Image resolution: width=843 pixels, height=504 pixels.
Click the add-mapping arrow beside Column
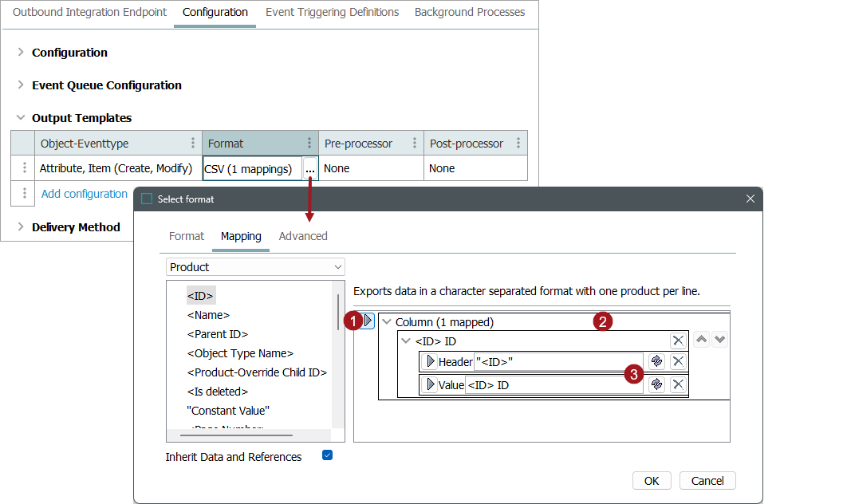tap(368, 321)
